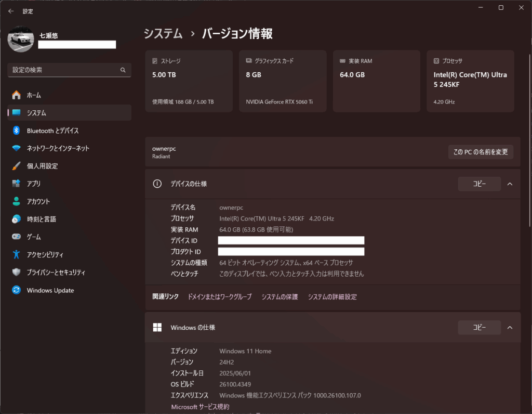Open 個人用設定 page

point(69,166)
